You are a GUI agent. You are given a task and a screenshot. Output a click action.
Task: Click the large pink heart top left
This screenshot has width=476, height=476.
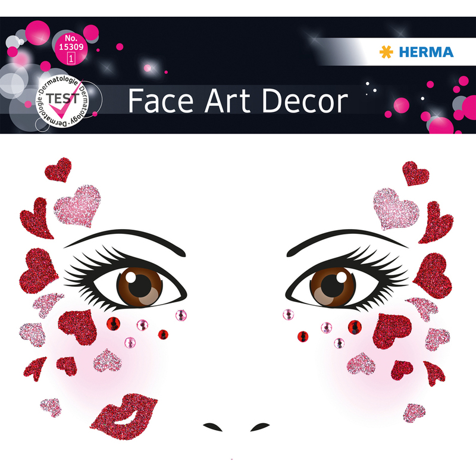click(x=78, y=206)
